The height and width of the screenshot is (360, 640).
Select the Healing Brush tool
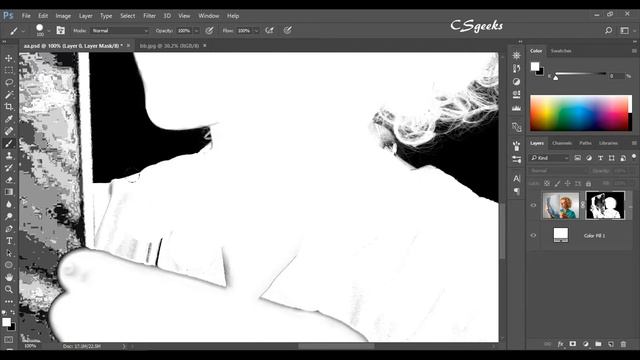pyautogui.click(x=9, y=131)
